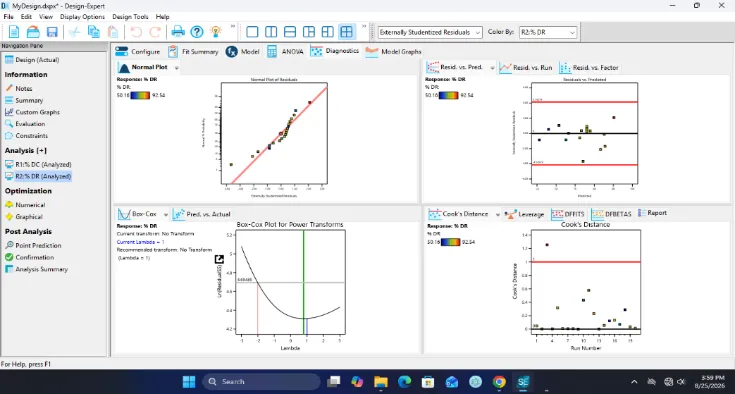Expand layout toolbar overflow chevron
The height and width of the screenshot is (394, 735).
pos(364,26)
